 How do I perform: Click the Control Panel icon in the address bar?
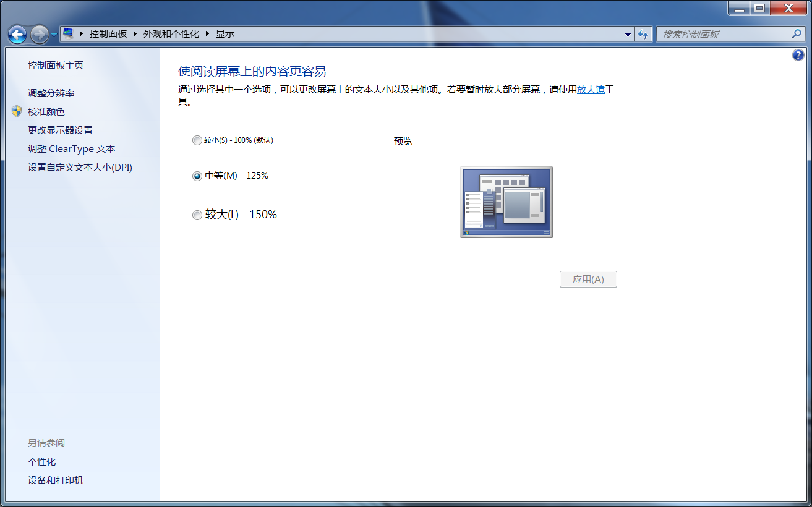coord(68,34)
